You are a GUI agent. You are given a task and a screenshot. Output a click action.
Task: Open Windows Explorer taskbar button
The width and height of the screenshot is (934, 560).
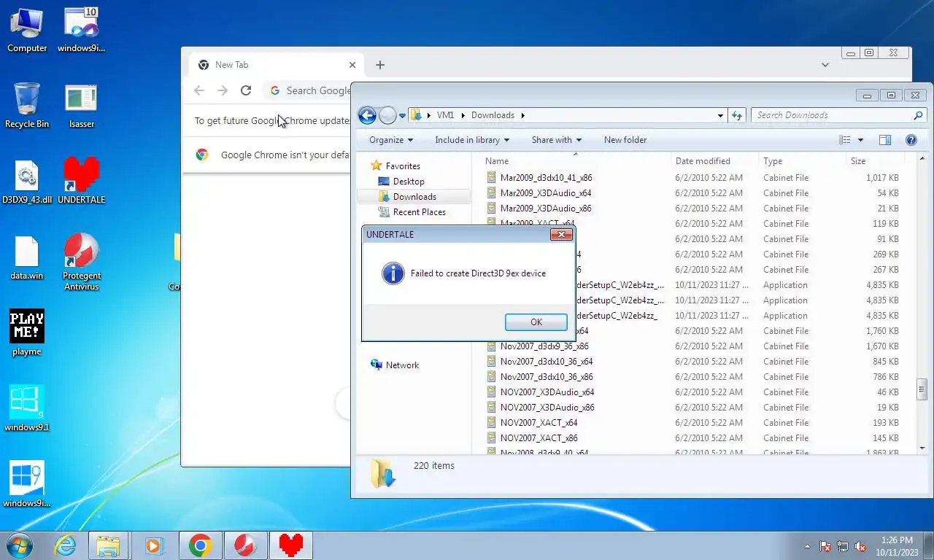pyautogui.click(x=108, y=545)
